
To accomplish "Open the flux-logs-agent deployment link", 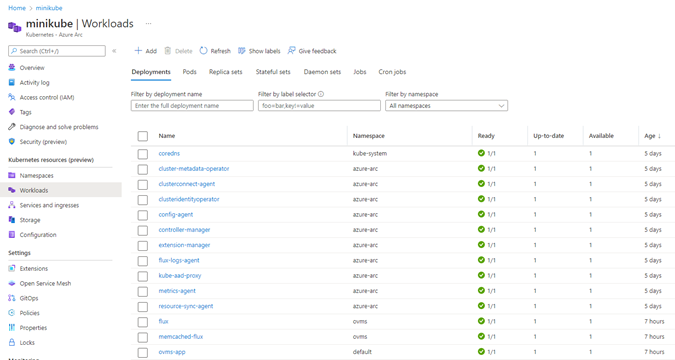I will (179, 260).
